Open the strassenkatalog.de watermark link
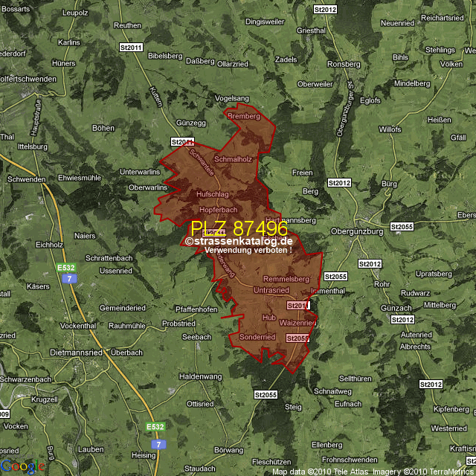476x476 pixels. [239, 241]
